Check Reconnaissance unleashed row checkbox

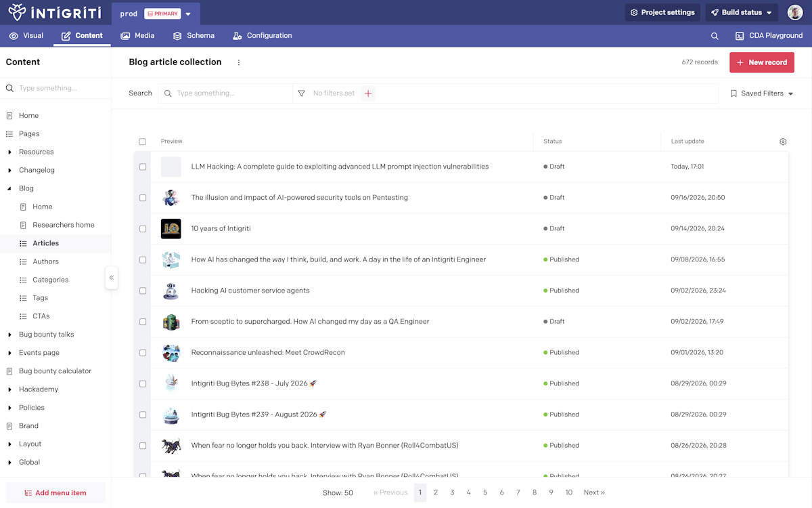(143, 353)
